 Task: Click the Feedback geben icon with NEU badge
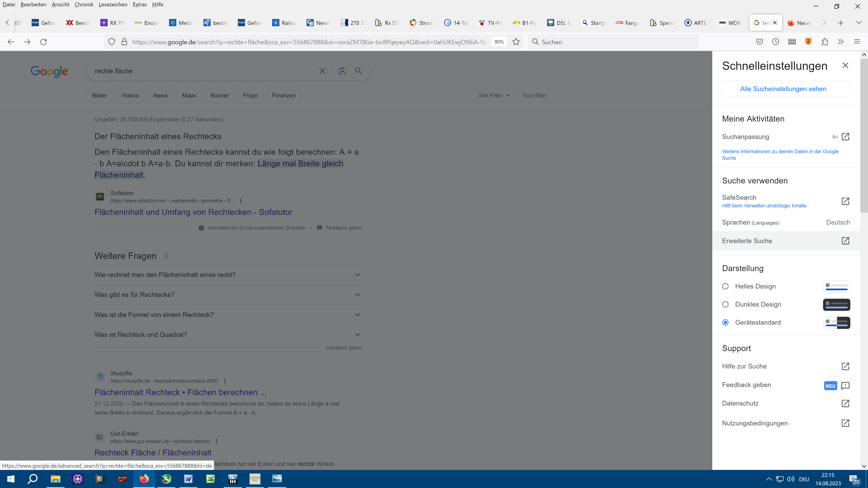[845, 385]
